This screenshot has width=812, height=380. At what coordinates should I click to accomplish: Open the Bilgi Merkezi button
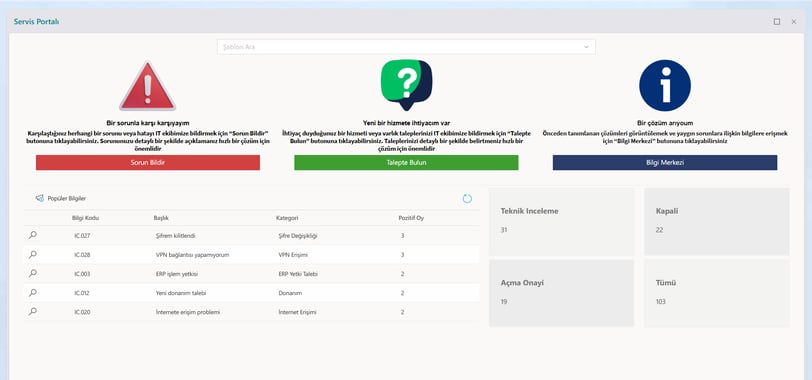click(665, 163)
